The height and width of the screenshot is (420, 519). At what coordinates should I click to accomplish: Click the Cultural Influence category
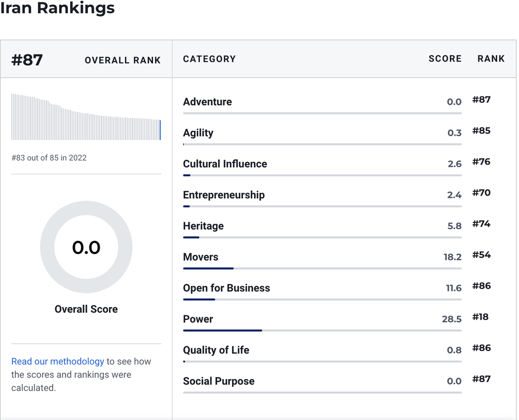[225, 164]
